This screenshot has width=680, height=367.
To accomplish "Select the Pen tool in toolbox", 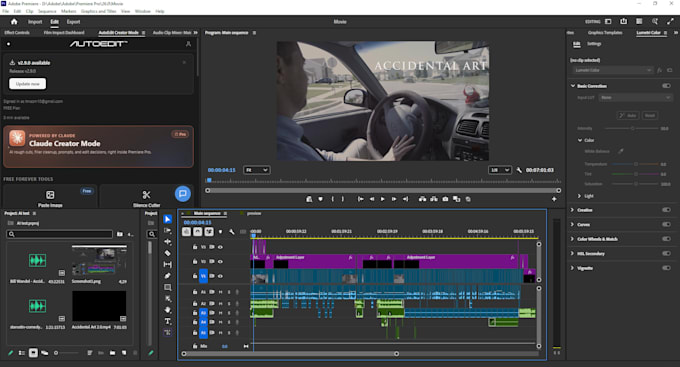I will point(167,275).
